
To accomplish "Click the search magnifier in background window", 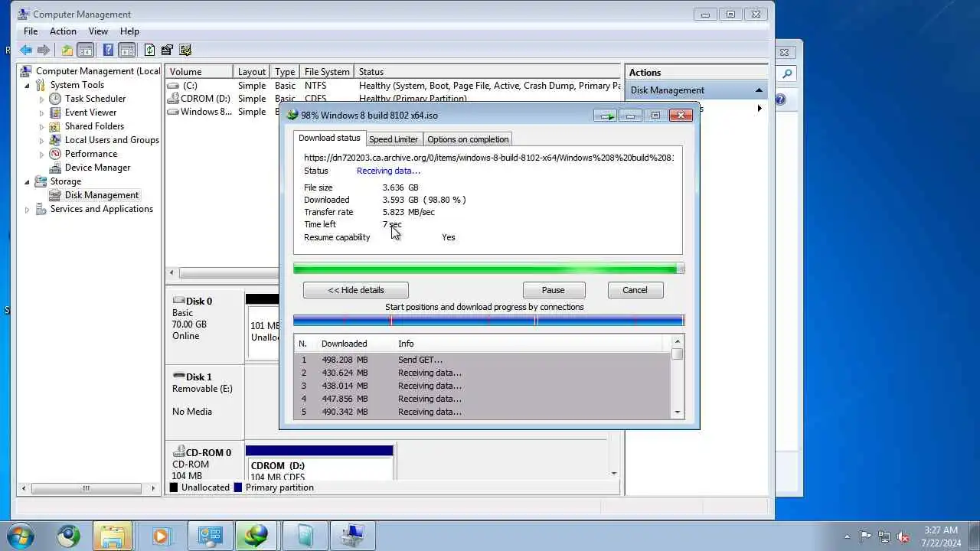I will (786, 74).
